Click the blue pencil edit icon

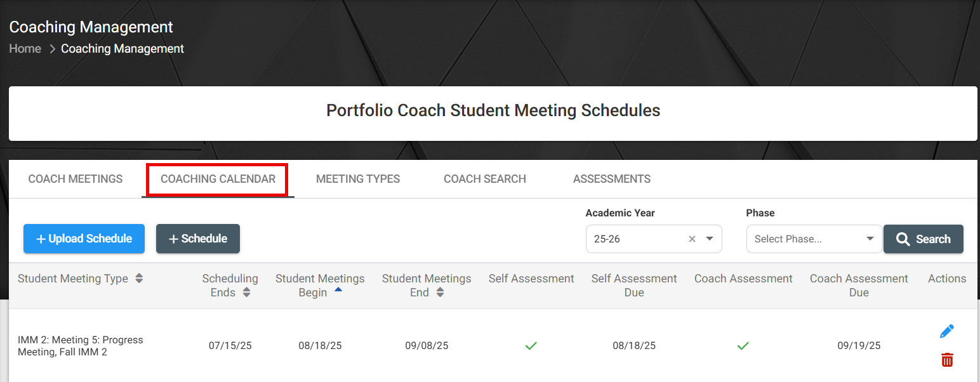(x=946, y=331)
